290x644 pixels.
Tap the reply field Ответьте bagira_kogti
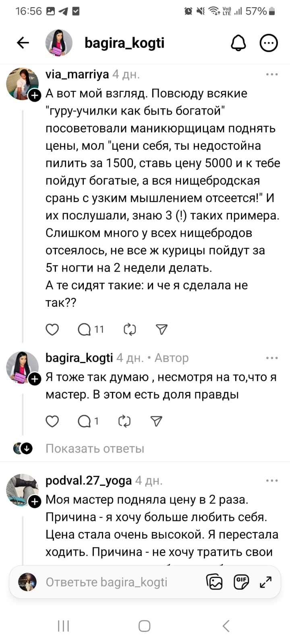pos(106,582)
